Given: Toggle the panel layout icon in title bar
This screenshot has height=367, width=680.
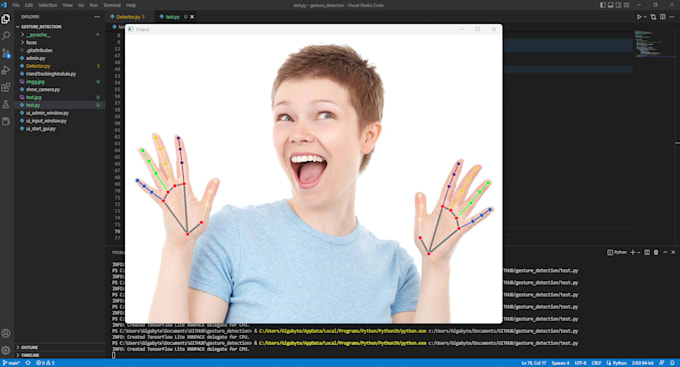Looking at the screenshot, I should 611,5.
